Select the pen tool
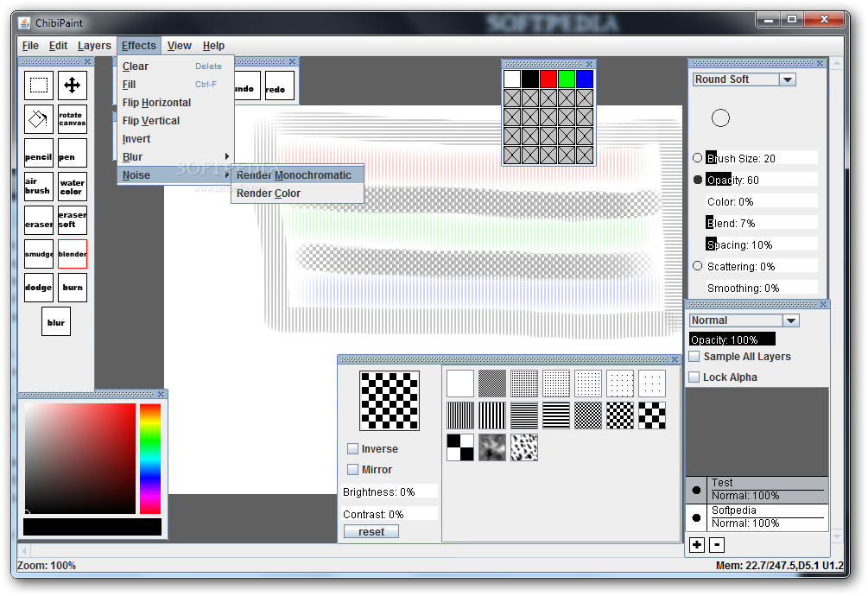Viewport: 868px width, 596px height. point(73,153)
